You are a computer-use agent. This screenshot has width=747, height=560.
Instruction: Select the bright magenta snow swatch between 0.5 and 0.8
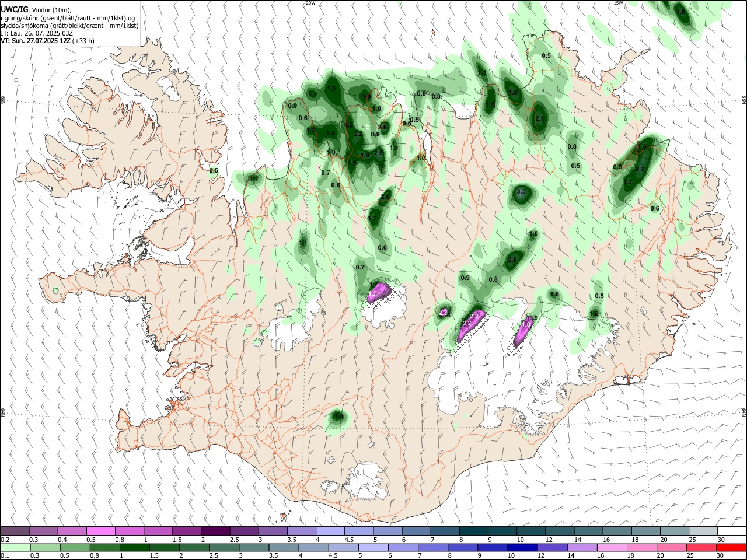[100, 531]
